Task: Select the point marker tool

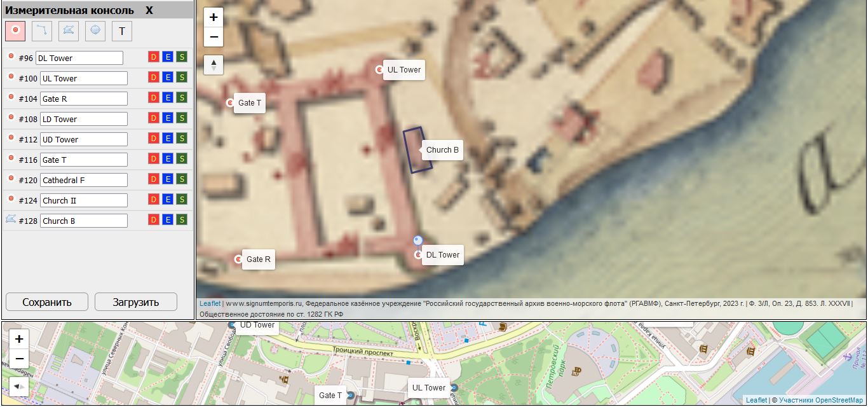Action: (15, 31)
